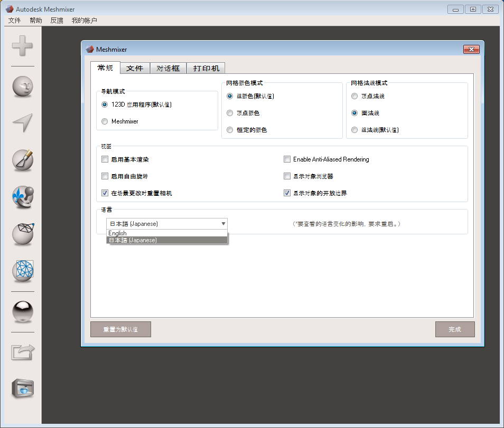Maximize the Autodesk Meshmixer window
Screen dimensions: 504x428
click(x=473, y=9)
